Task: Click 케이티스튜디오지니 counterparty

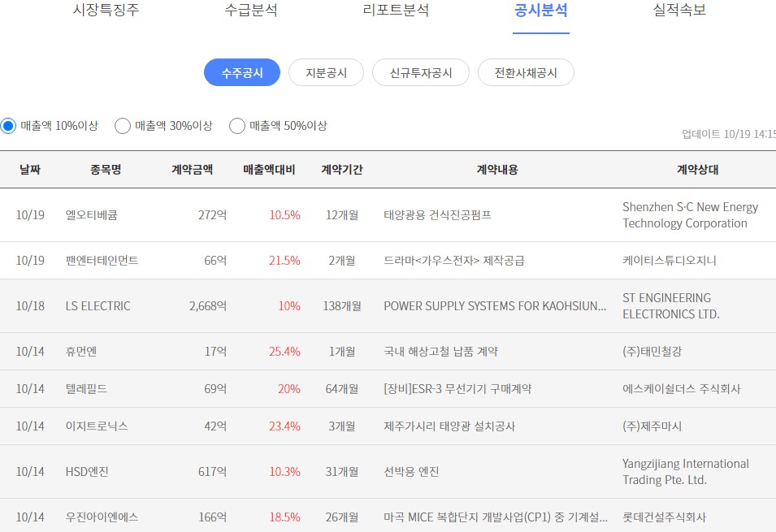Action: pos(670,260)
